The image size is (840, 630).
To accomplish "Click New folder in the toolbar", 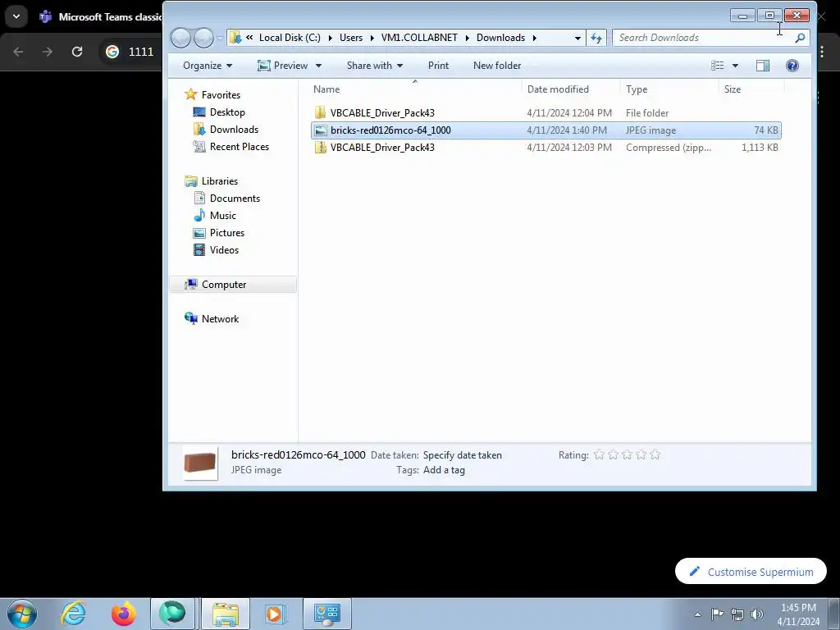I will [497, 66].
